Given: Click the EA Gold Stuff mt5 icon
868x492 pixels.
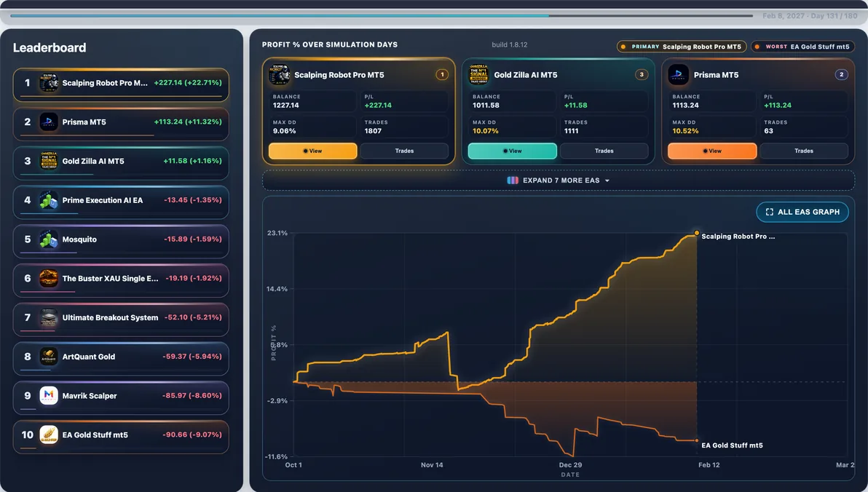Looking at the screenshot, I should tap(49, 435).
